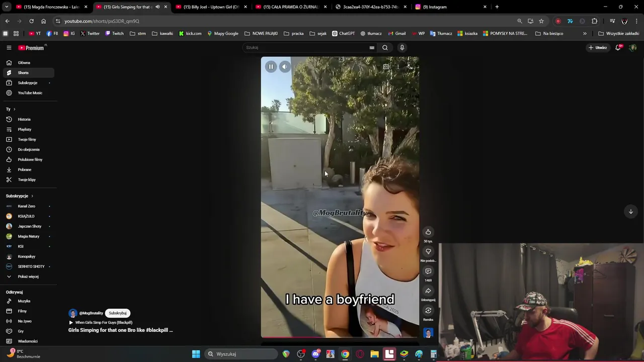
Task: Reload the page
Action: pos(31,21)
